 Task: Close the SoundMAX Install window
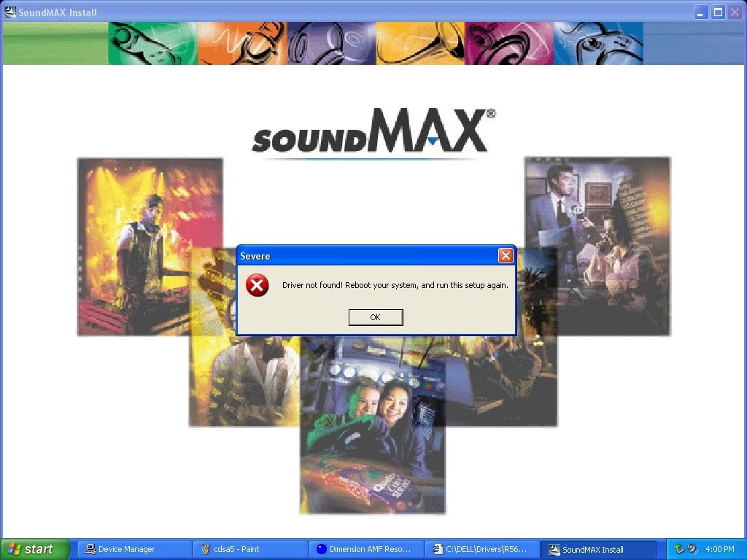(735, 12)
